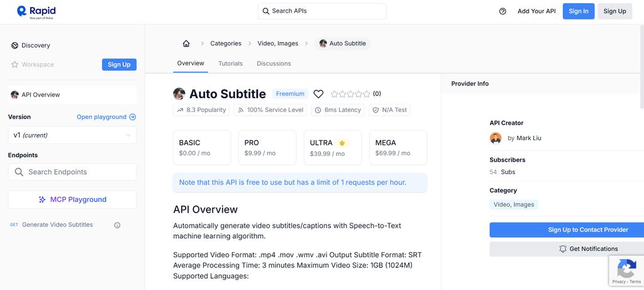The width and height of the screenshot is (644, 290).
Task: Click the Search Endpoints magnifier icon
Action: [19, 172]
